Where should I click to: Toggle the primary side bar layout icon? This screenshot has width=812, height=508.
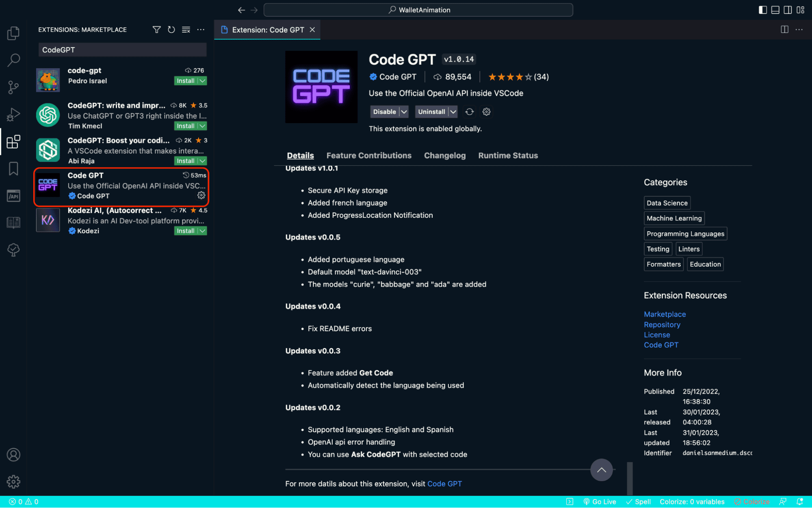coord(762,10)
